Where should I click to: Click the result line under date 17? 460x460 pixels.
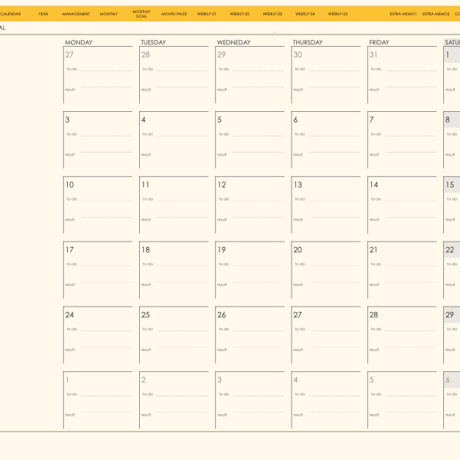tap(106, 282)
